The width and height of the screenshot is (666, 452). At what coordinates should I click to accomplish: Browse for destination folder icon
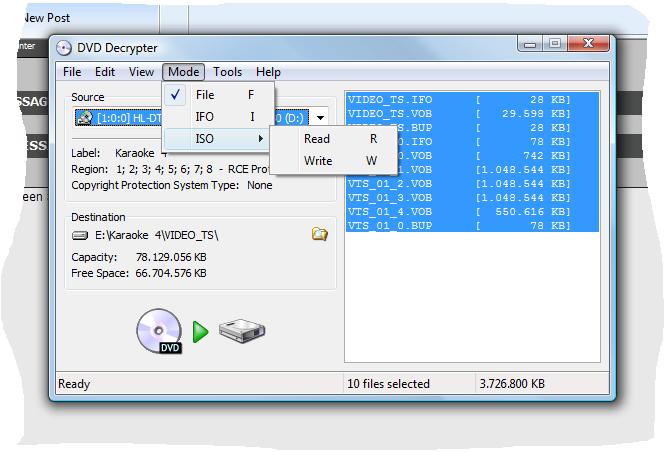pos(319,234)
